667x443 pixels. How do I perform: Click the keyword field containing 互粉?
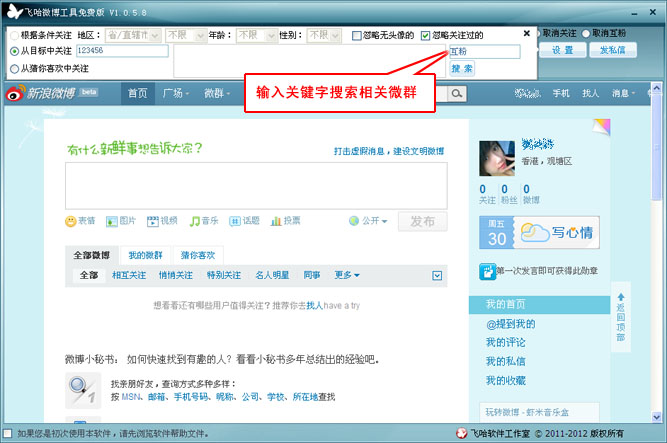(x=485, y=51)
